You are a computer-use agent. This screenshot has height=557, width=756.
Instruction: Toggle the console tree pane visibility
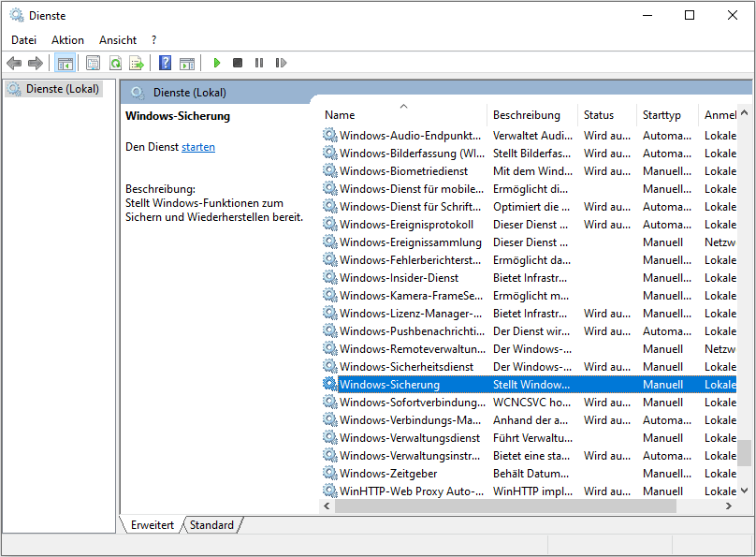pyautogui.click(x=64, y=63)
